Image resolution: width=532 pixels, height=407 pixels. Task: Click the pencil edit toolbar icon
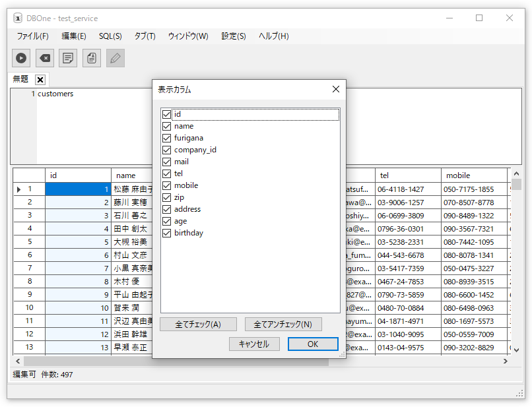click(116, 58)
